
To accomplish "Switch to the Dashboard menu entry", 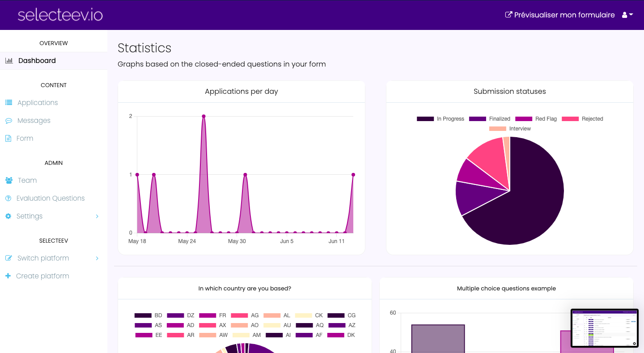I will click(37, 60).
